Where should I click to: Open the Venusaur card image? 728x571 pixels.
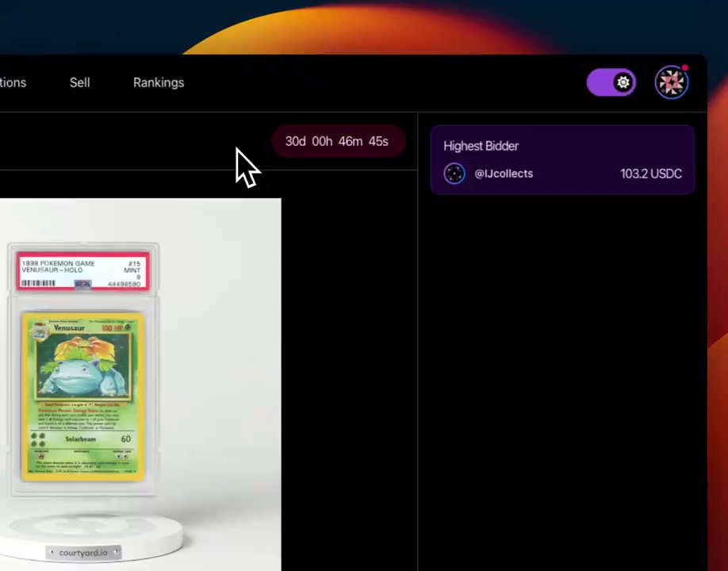pos(82,397)
